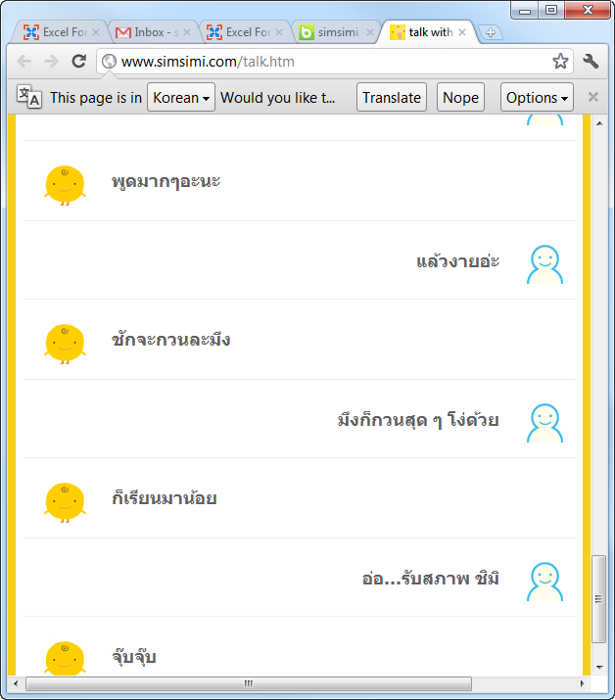This screenshot has height=700, width=615.
Task: Click the browser back arrow
Action: (x=24, y=62)
